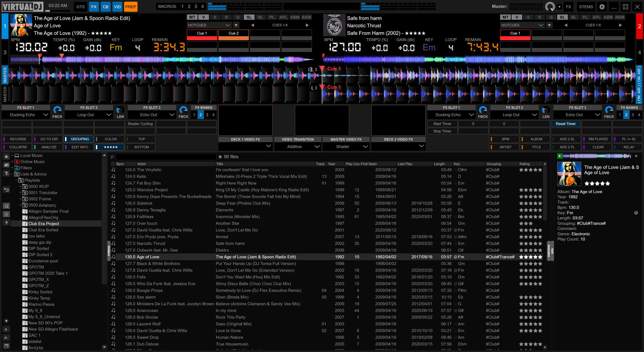644x352 pixels.
Task: Click the Start Timer button
Action: click(442, 124)
